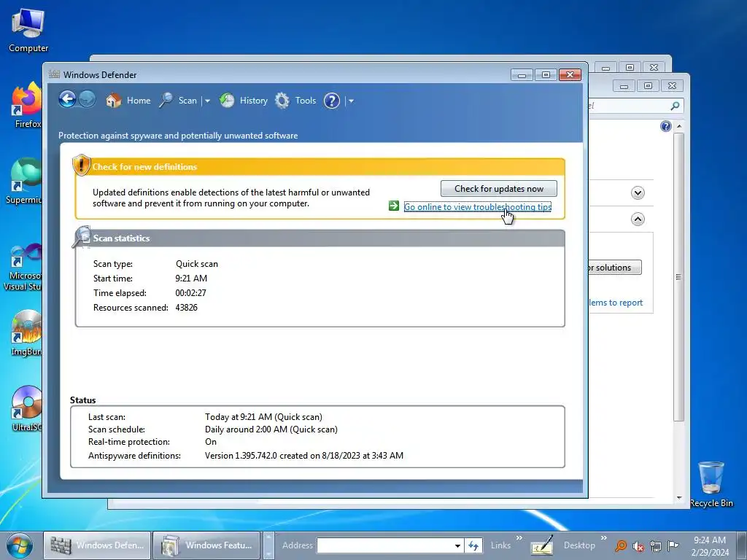The image size is (747, 560).
Task: Select Daily around 2:00 AM schedule text
Action: 271,429
